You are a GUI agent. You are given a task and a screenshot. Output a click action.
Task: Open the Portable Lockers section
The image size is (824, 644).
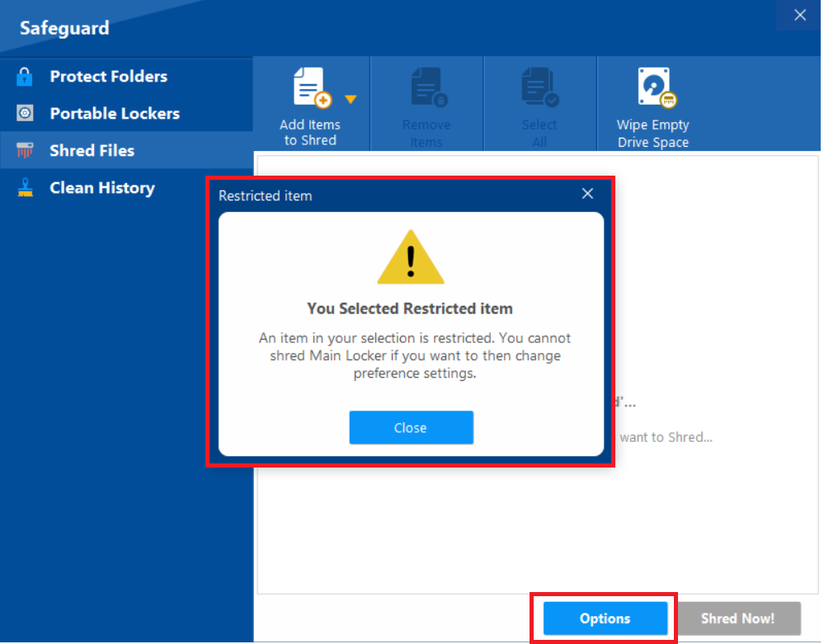pos(126,114)
